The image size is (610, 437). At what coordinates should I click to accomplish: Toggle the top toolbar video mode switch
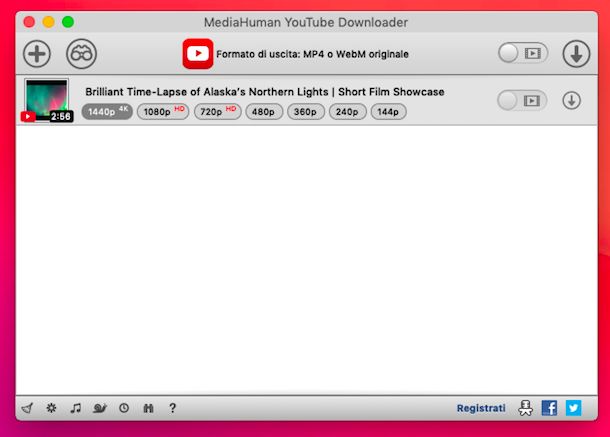(x=523, y=53)
